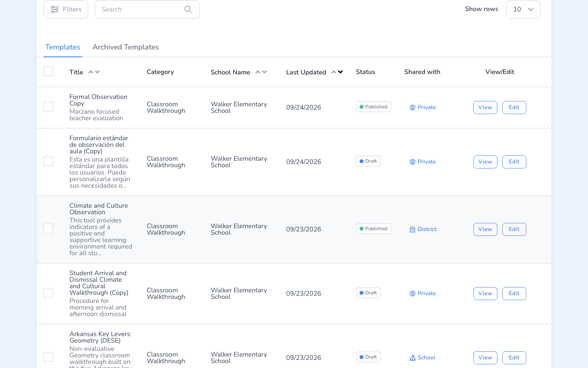Image resolution: width=588 pixels, height=368 pixels.
Task: Edit Student Arrival and Dismissal template
Action: click(514, 294)
